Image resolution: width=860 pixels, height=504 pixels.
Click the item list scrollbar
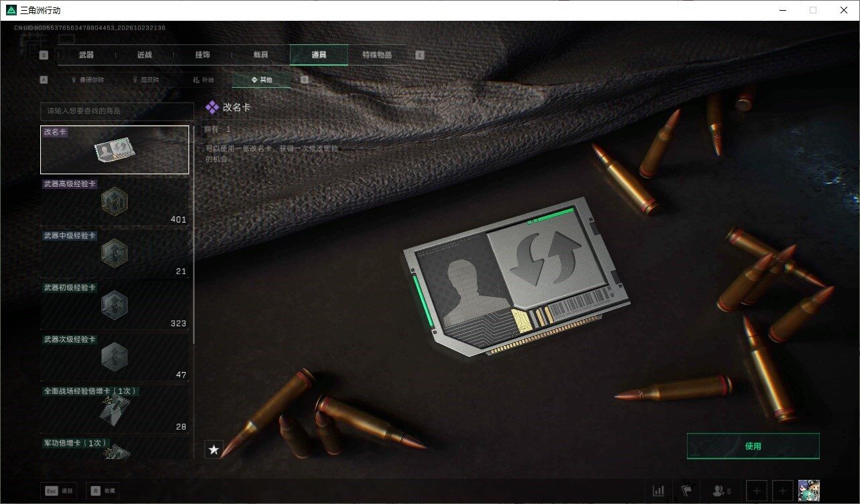(x=194, y=235)
